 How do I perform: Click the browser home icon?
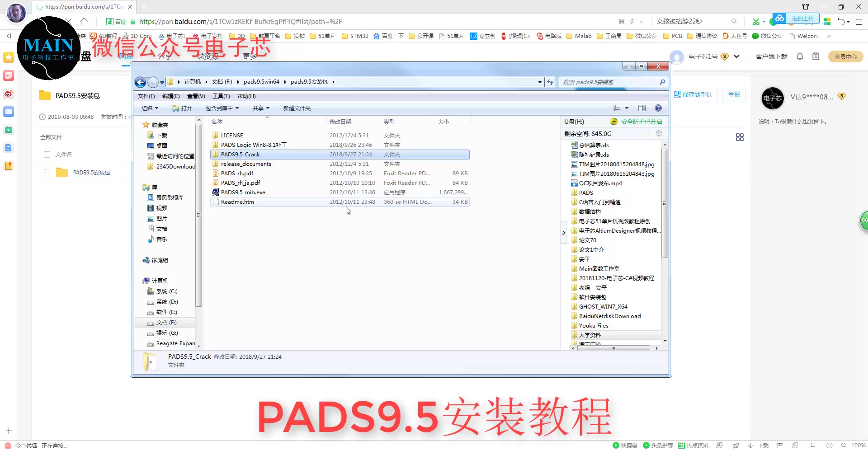click(84, 21)
